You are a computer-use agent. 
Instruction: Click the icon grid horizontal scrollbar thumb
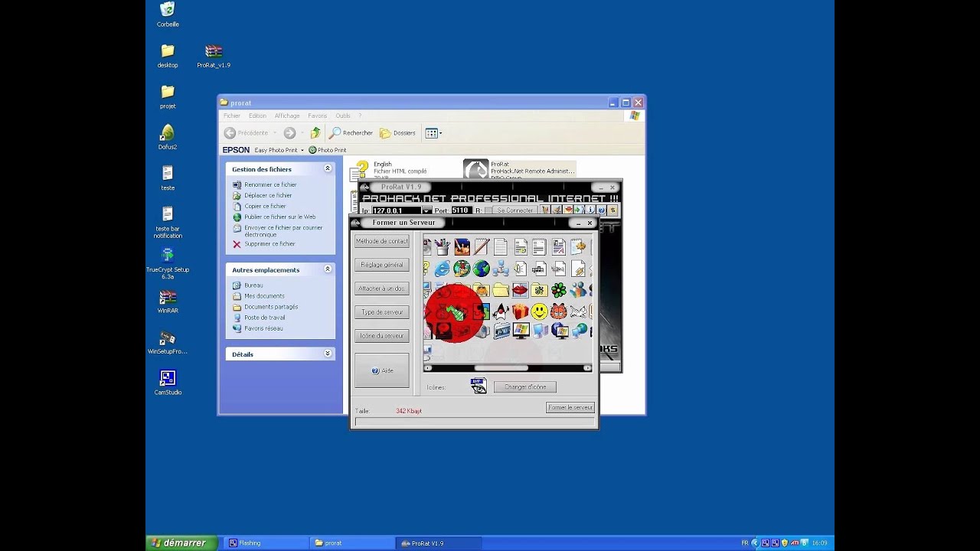[x=501, y=368]
